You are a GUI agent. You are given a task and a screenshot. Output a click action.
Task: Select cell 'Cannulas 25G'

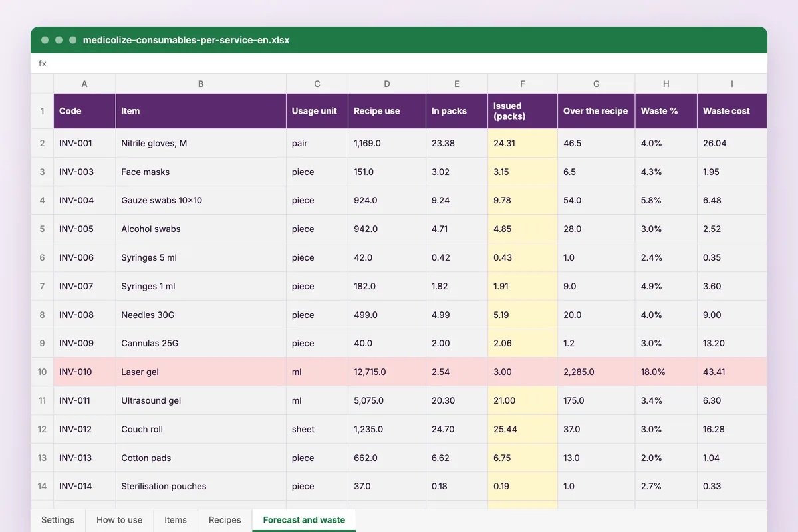pos(201,343)
